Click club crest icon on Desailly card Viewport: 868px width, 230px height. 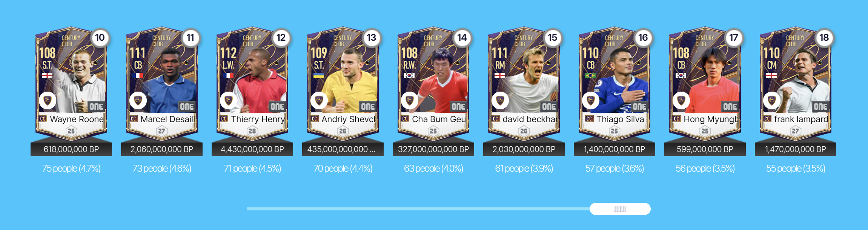(138, 101)
